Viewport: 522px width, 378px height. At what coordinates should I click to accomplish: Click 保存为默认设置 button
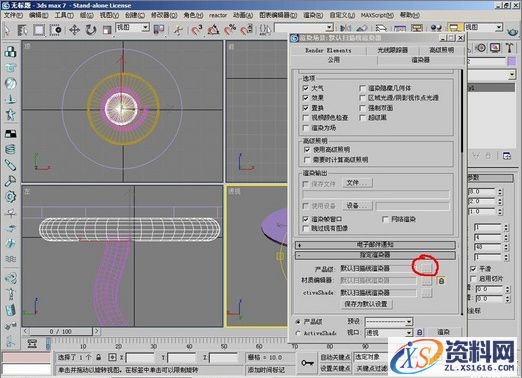366,304
